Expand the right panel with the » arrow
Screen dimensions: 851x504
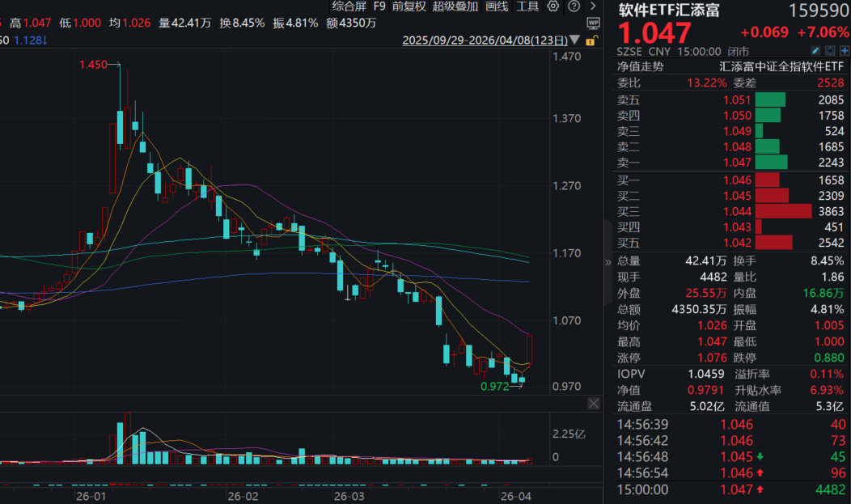(x=607, y=262)
